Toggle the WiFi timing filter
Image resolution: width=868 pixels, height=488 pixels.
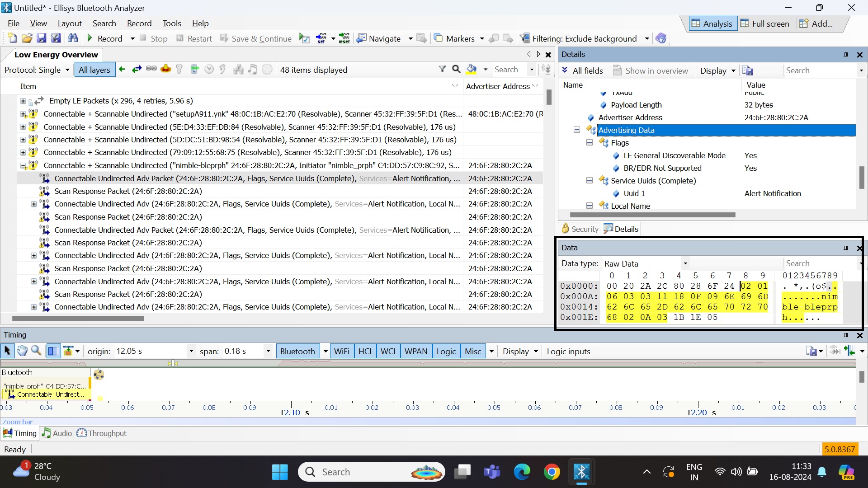(x=342, y=351)
